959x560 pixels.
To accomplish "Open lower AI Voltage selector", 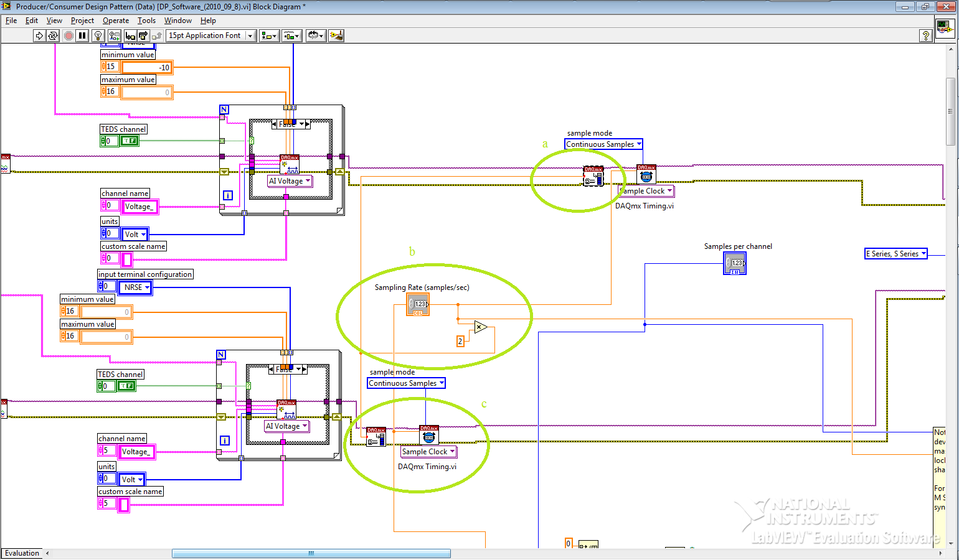I will click(x=286, y=426).
